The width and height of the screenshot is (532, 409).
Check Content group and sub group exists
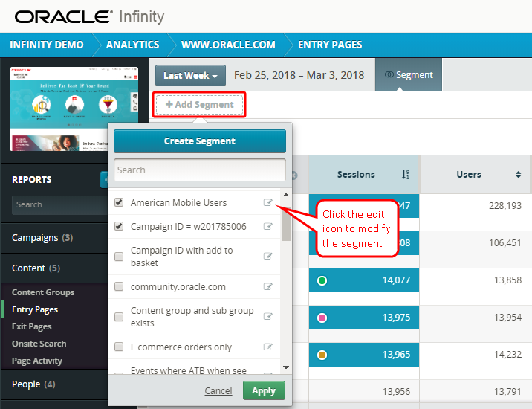click(x=119, y=317)
